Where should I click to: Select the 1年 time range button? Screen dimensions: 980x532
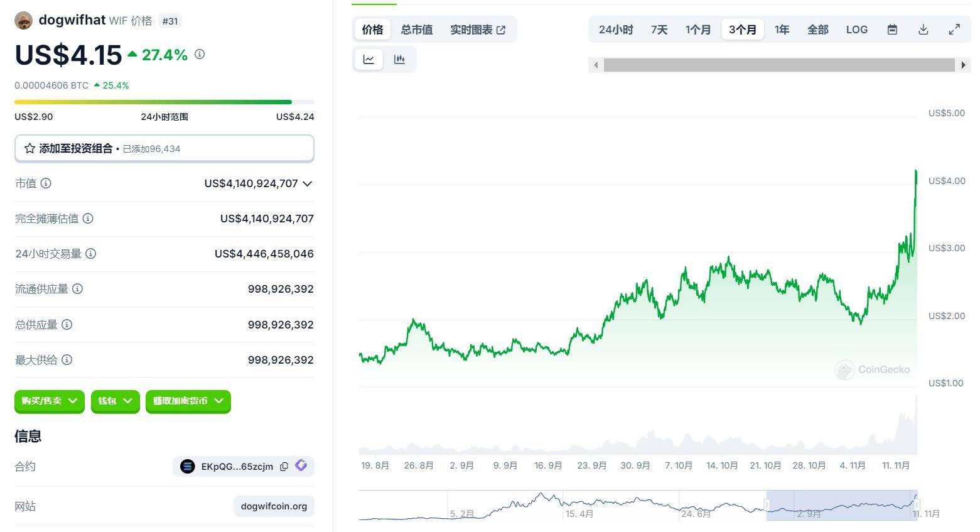[782, 29]
